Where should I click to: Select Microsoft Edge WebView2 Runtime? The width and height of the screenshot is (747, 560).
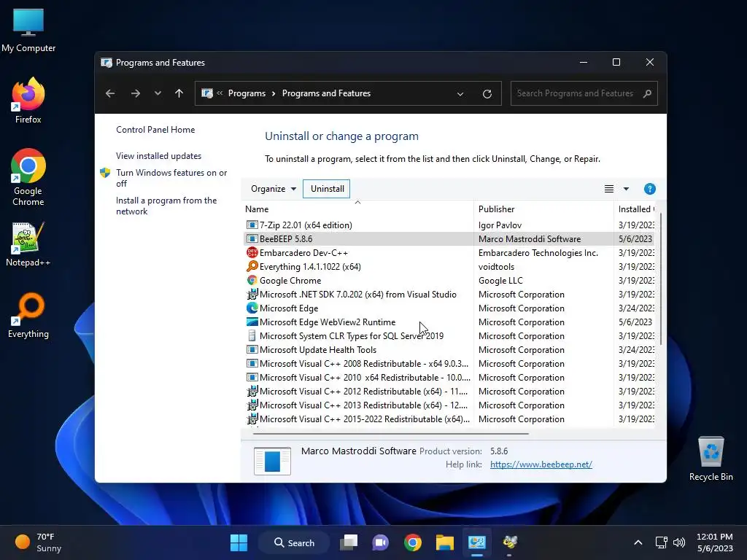coord(449,322)
